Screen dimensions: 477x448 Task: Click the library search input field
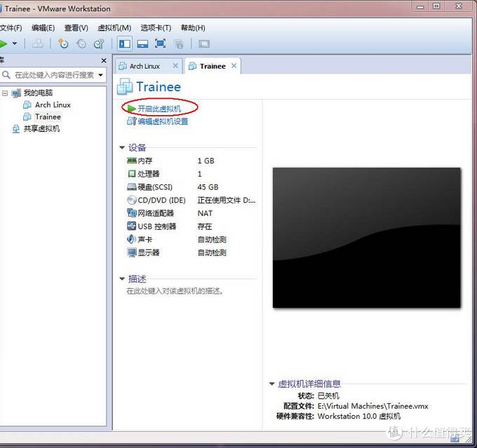tap(54, 75)
